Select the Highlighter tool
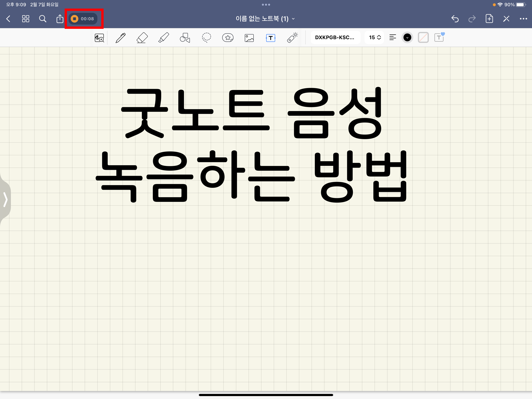 [164, 38]
